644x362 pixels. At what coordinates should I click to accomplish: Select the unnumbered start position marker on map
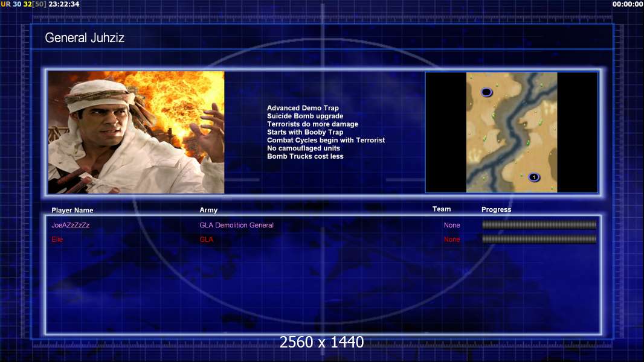click(x=486, y=92)
